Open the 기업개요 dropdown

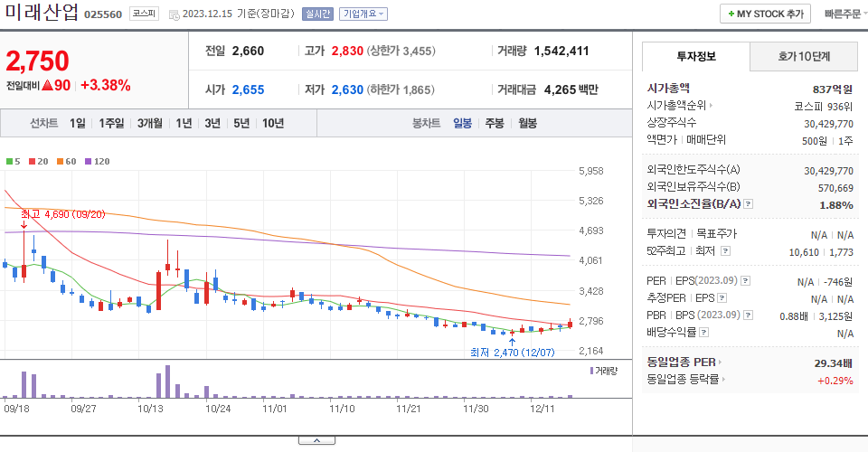(x=363, y=14)
